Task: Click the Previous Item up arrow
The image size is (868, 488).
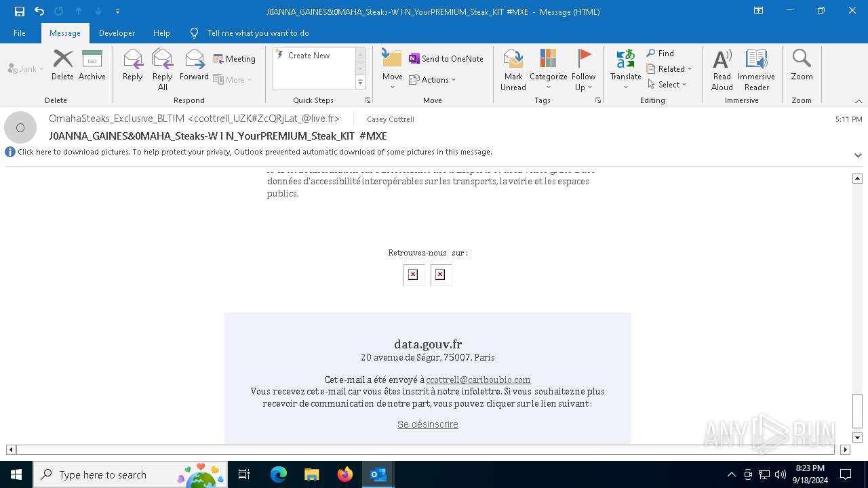Action: click(x=79, y=12)
